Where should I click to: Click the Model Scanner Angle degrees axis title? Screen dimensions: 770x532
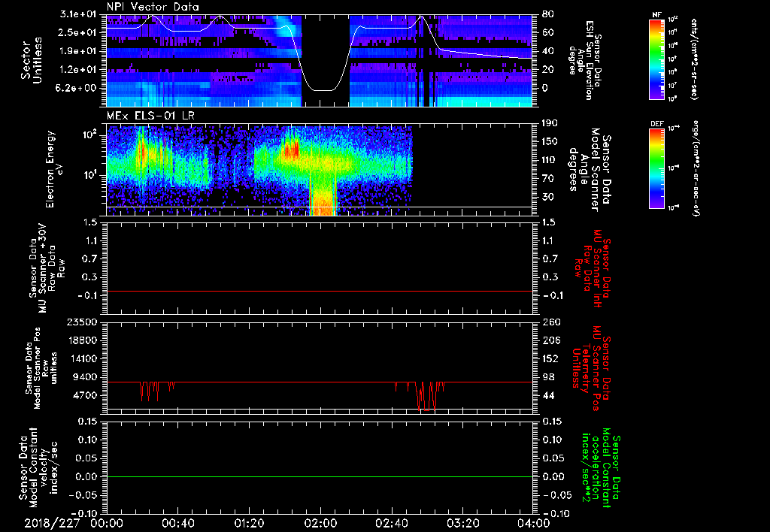coord(590,170)
